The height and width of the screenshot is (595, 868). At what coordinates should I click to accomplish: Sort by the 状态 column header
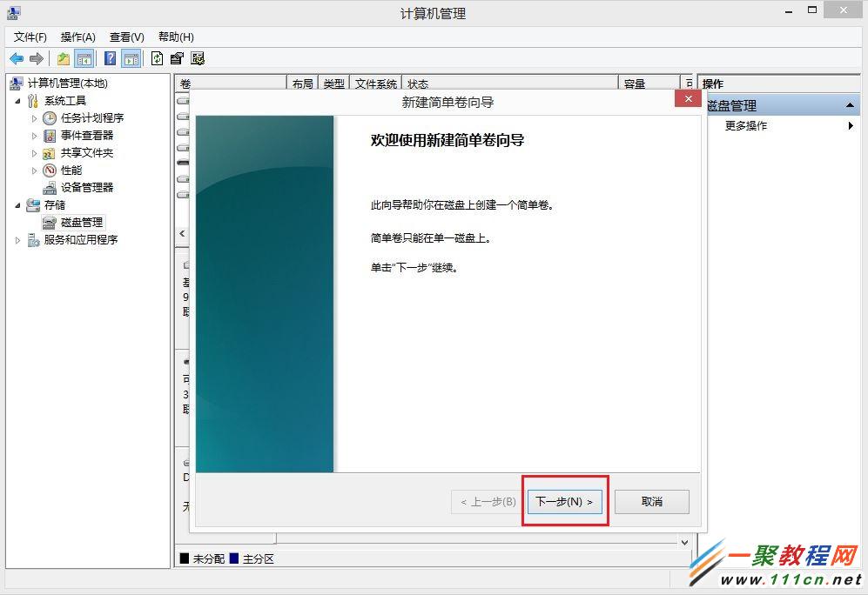tap(509, 84)
